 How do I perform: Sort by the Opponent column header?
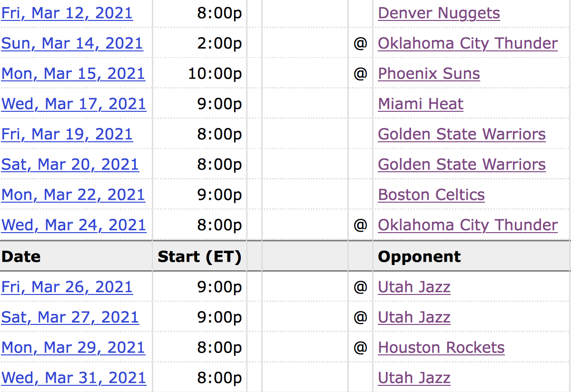click(x=419, y=256)
